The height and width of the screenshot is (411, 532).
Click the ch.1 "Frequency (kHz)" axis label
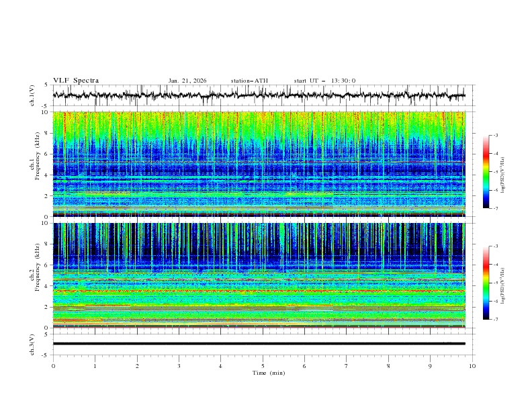click(x=38, y=156)
